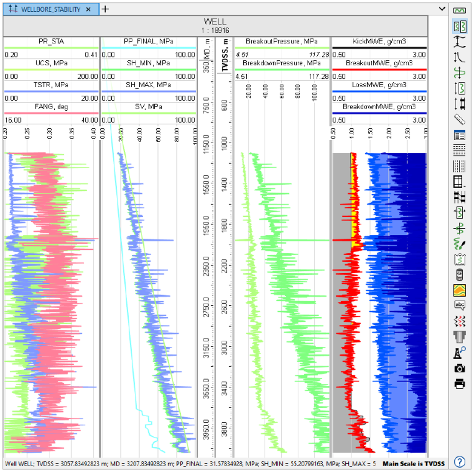This screenshot has width=476, height=472.
Task: Toggle vertical grid lines icon
Action: coord(459,166)
